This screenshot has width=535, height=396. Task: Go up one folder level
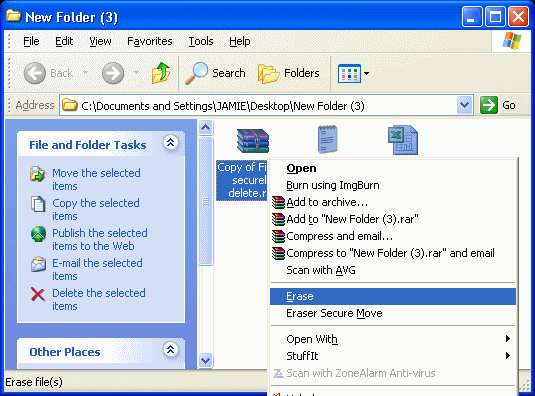[161, 73]
